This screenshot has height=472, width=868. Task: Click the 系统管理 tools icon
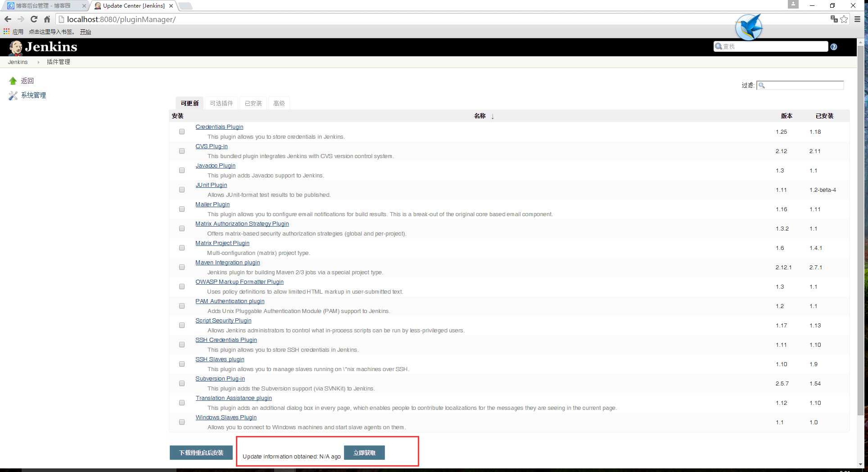point(13,95)
